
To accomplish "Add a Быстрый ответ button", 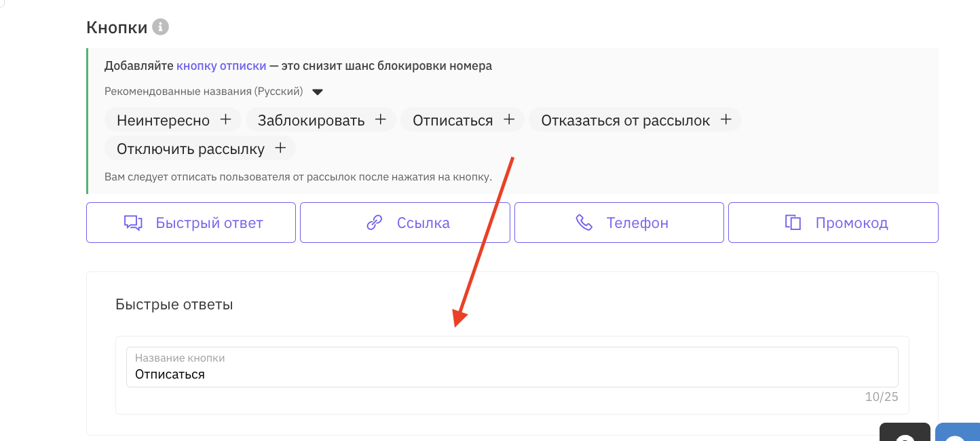I will 191,223.
